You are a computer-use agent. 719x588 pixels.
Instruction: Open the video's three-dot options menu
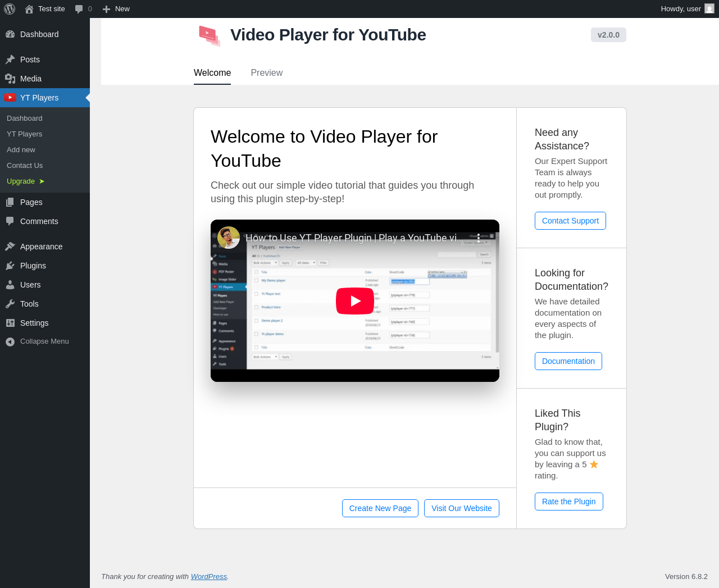click(479, 238)
